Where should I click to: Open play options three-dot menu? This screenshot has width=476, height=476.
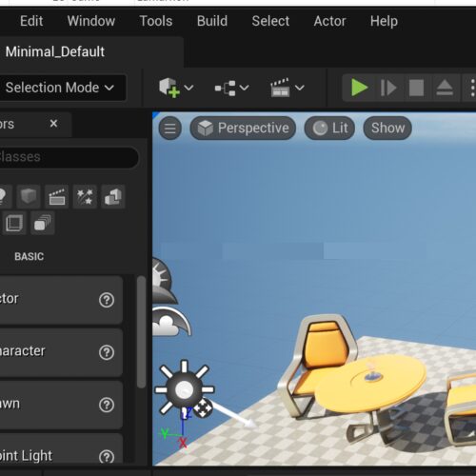[x=472, y=88]
